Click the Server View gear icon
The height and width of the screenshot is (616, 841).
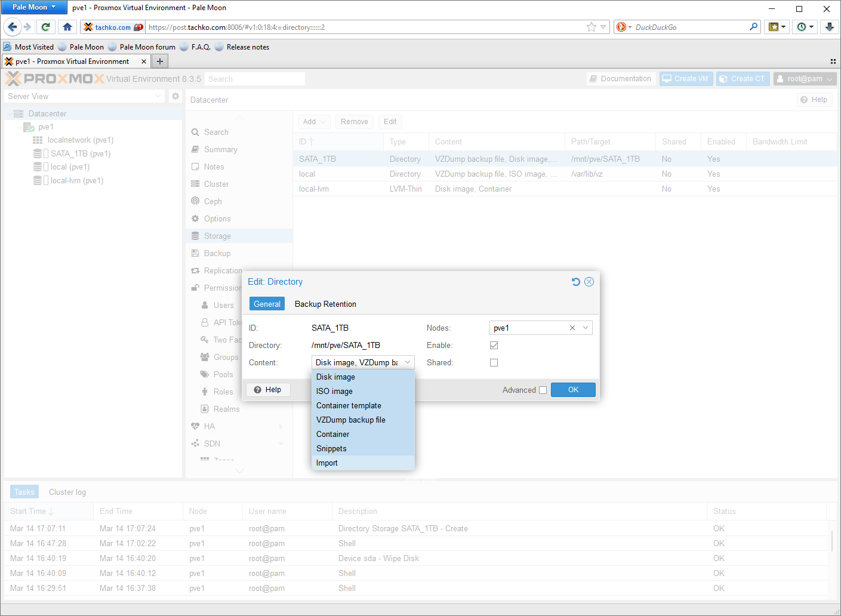pyautogui.click(x=175, y=96)
